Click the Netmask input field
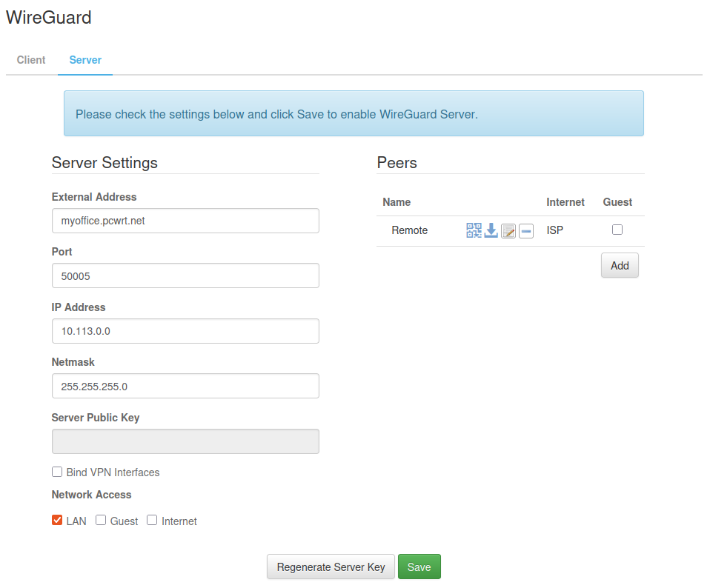710x588 pixels. [x=185, y=386]
